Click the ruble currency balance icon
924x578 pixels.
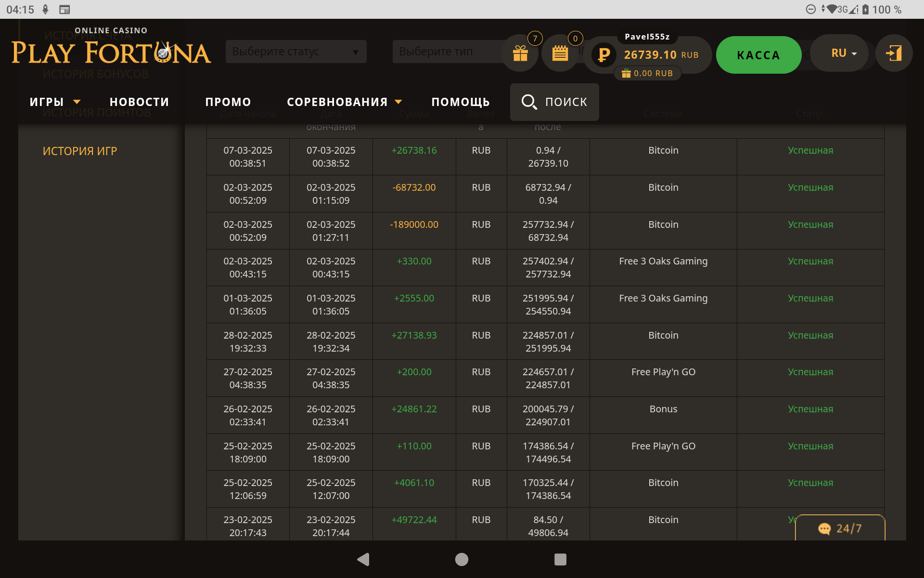[x=603, y=54]
